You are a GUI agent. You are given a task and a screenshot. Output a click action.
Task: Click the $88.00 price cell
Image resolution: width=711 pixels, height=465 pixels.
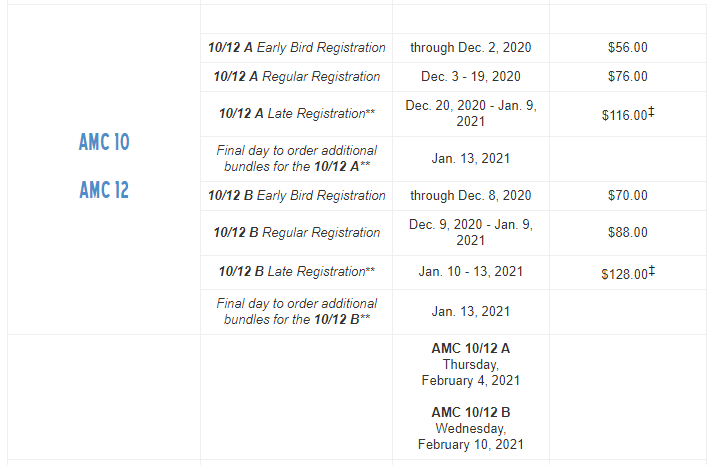click(x=628, y=233)
